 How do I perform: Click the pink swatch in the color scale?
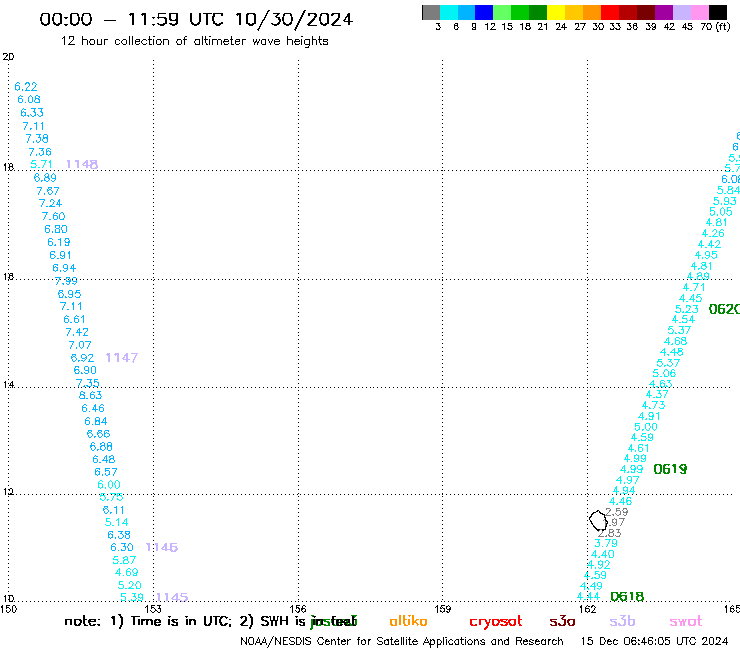[700, 12]
